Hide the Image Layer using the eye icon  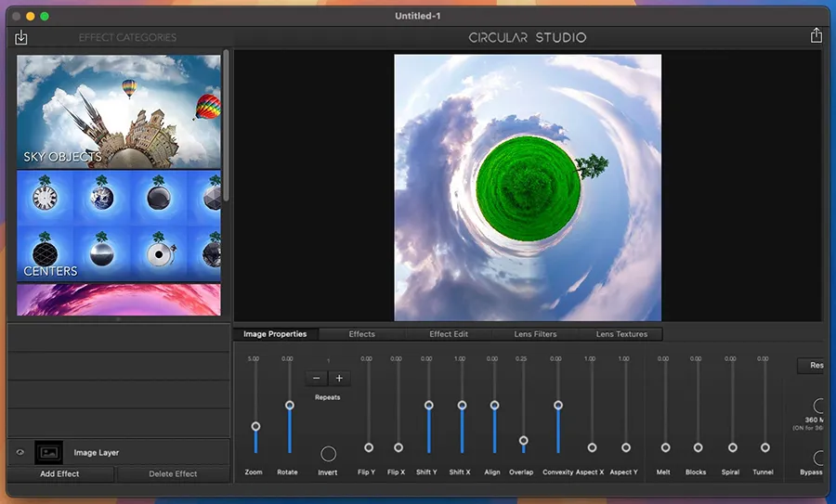tap(20, 452)
